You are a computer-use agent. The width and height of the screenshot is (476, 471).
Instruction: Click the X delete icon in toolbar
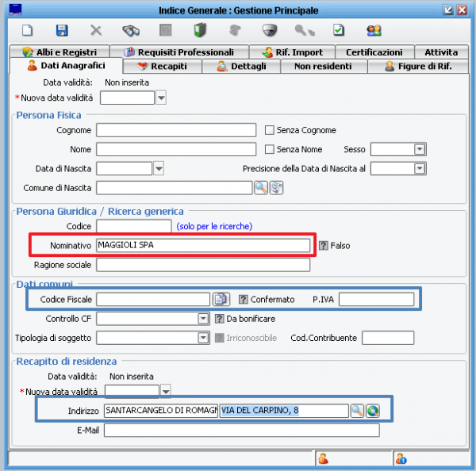[x=96, y=30]
